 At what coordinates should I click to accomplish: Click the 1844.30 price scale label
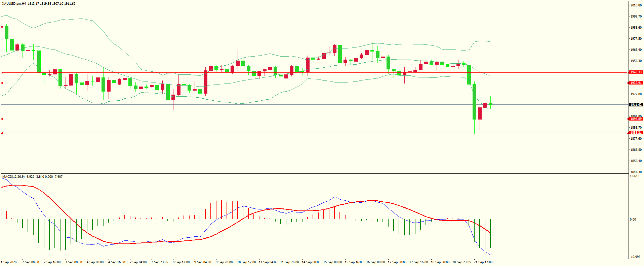(636, 172)
